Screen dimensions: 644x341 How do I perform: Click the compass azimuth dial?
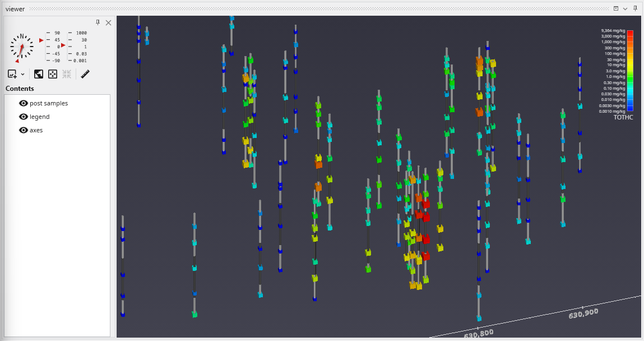click(21, 47)
